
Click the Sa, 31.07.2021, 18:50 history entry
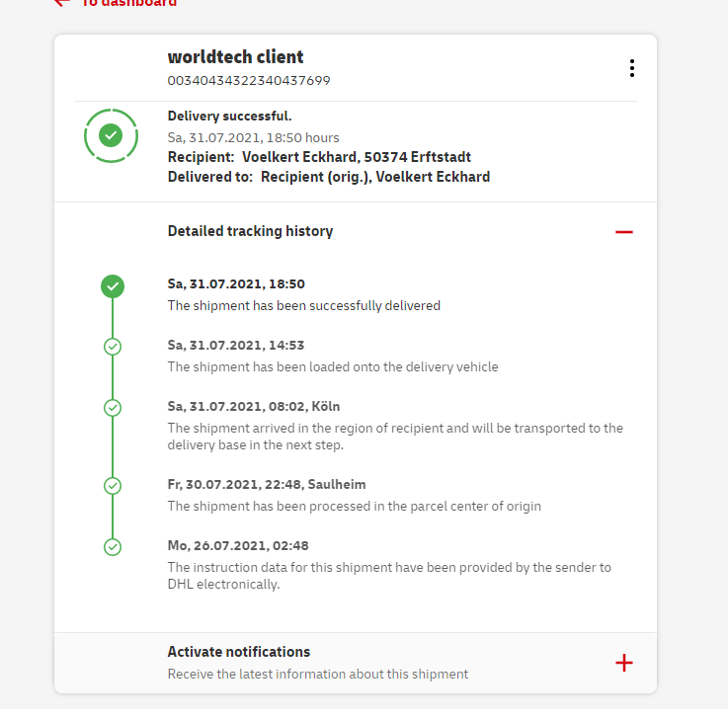[236, 284]
